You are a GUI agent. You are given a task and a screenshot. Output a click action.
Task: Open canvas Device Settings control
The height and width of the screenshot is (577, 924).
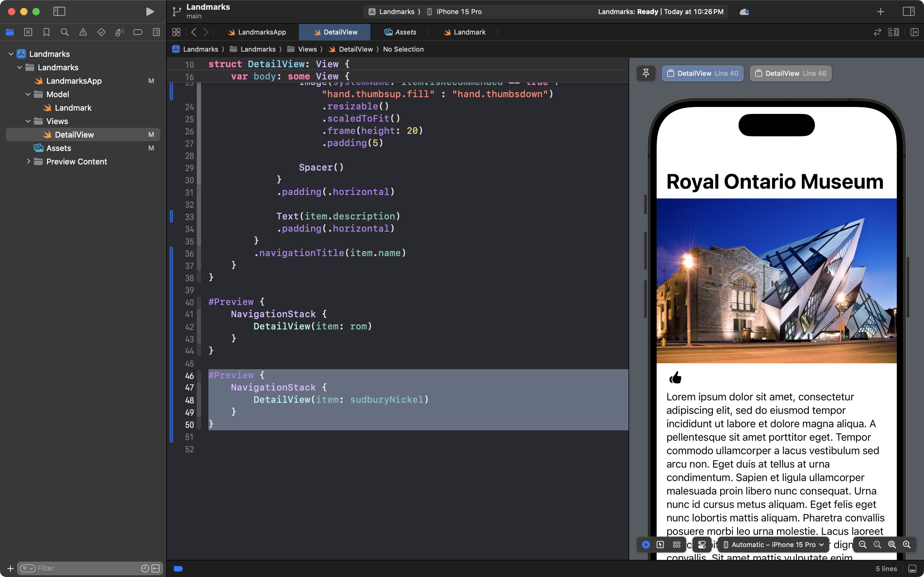[x=702, y=545]
